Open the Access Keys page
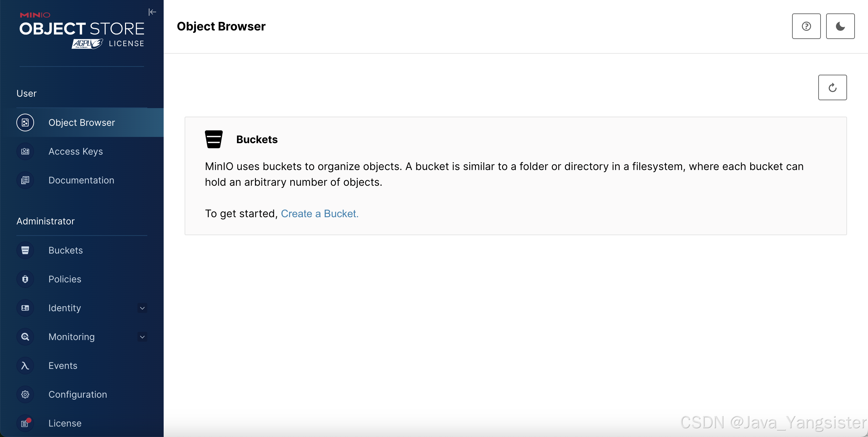The width and height of the screenshot is (868, 437). click(x=76, y=151)
